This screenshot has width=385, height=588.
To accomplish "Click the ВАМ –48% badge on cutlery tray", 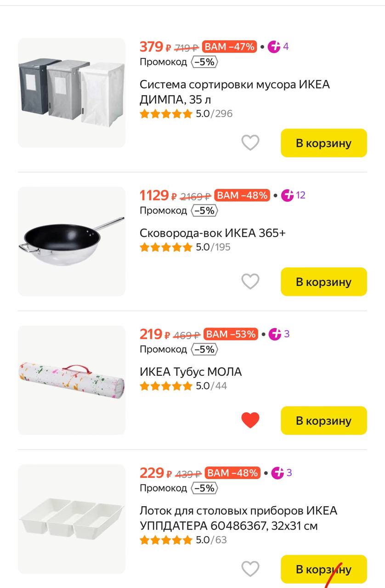I will point(232,473).
